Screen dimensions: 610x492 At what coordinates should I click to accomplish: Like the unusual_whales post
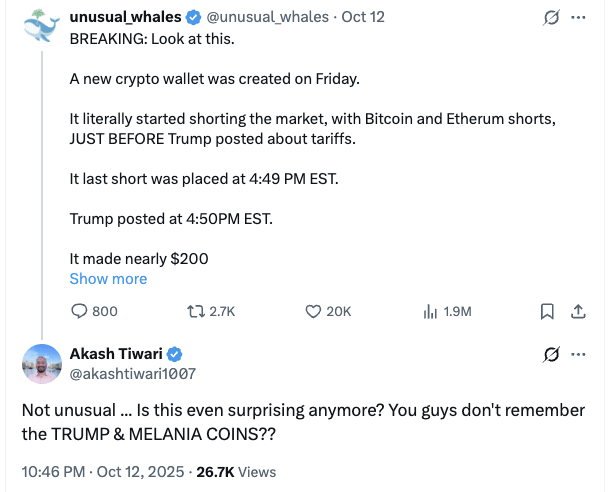tap(313, 311)
